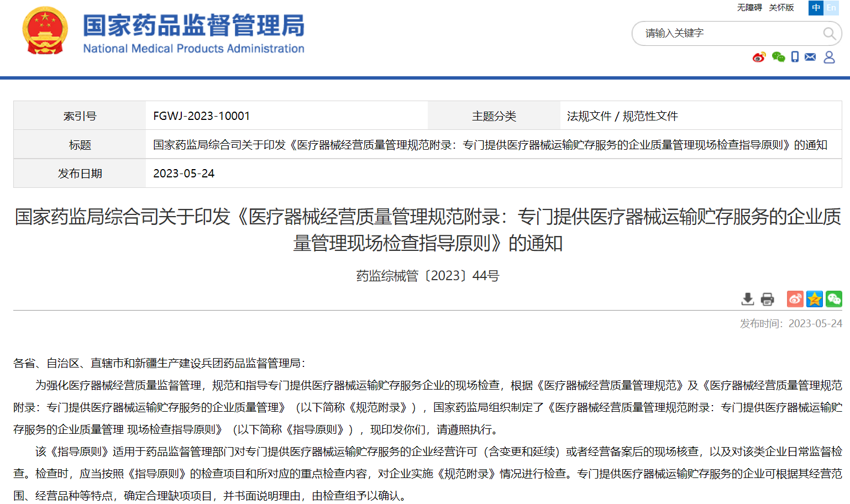
Task: Click the mobile phone icon
Action: (795, 57)
